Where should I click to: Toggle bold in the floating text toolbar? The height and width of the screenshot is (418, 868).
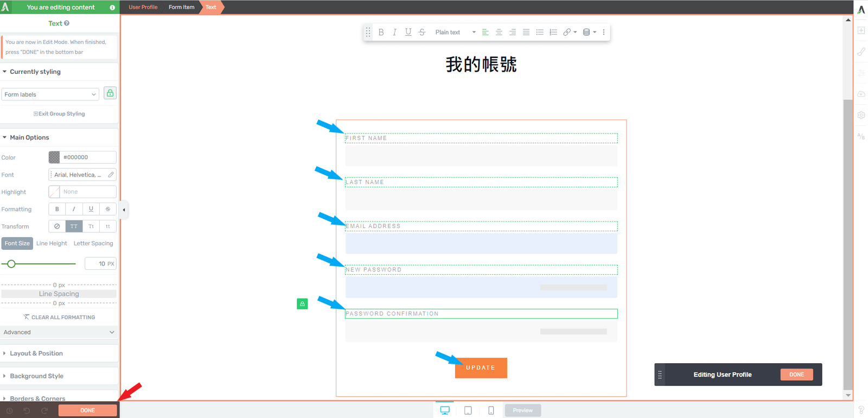pyautogui.click(x=381, y=32)
